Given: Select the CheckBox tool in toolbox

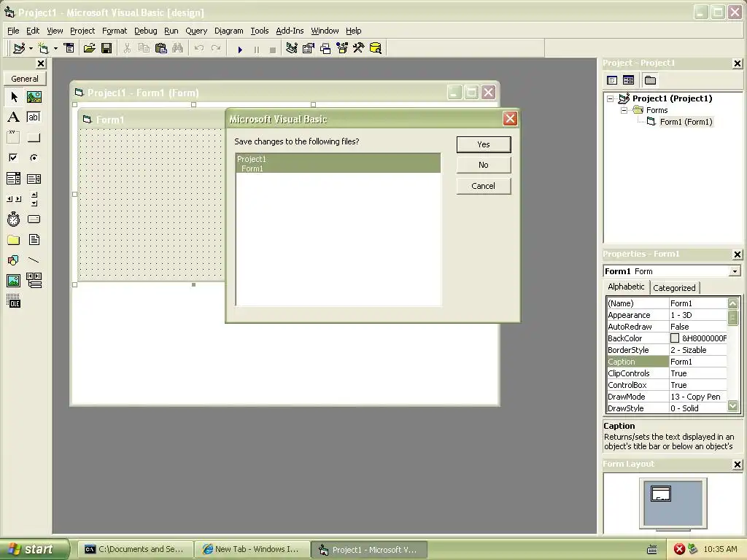Looking at the screenshot, I should coord(14,157).
